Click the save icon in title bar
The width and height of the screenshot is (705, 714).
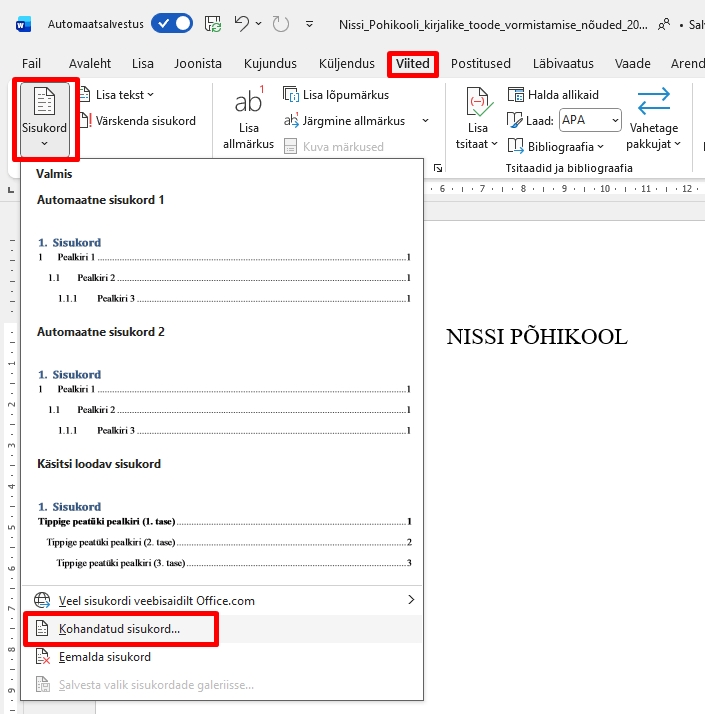click(x=213, y=23)
